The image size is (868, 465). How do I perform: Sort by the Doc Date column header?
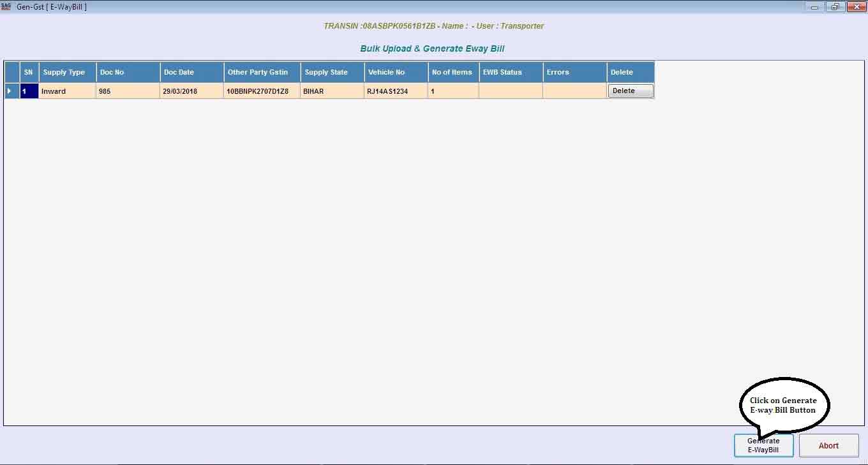[191, 72]
